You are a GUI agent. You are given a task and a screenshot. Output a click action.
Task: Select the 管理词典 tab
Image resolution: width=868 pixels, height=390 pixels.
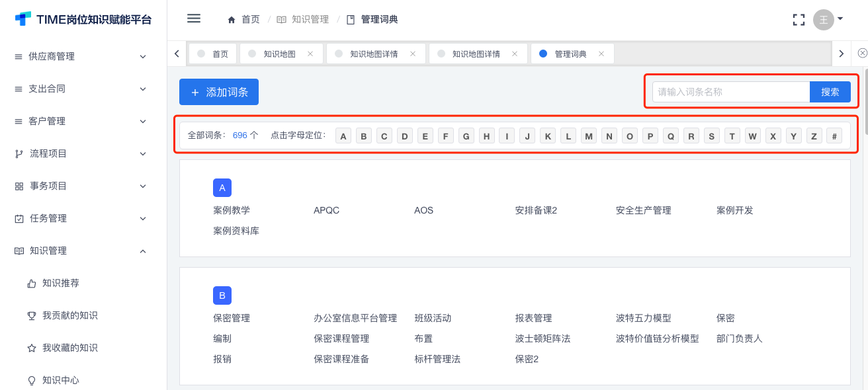pos(571,54)
